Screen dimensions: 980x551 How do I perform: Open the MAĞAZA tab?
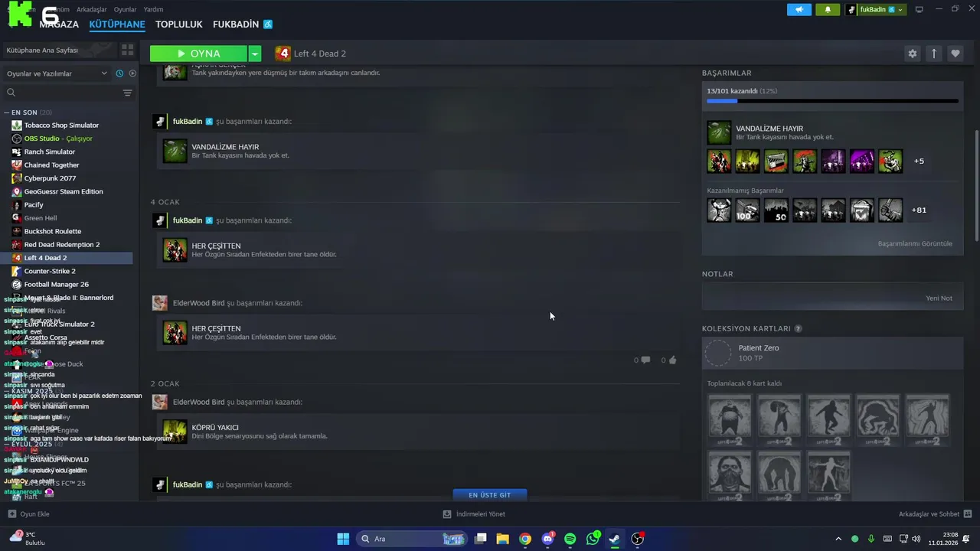pyautogui.click(x=59, y=24)
